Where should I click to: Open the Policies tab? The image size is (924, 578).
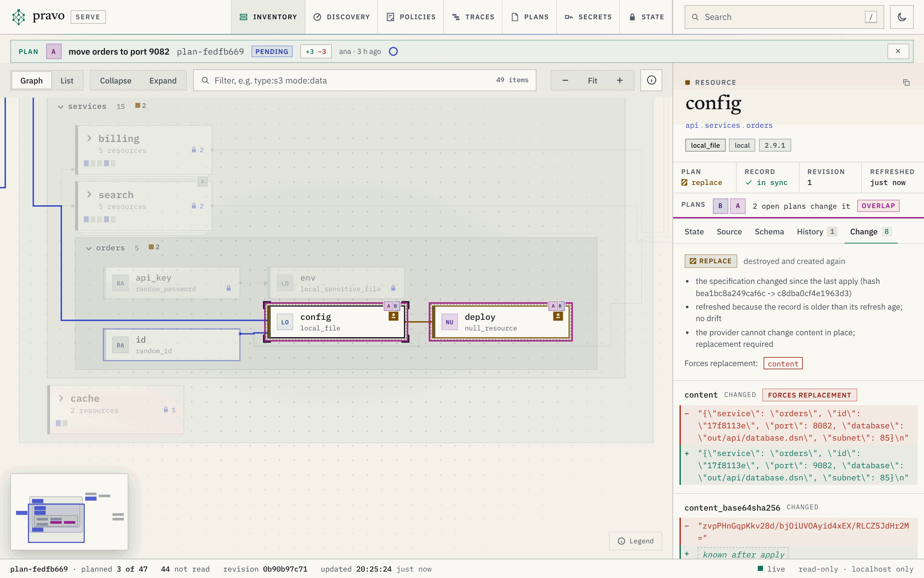pyautogui.click(x=411, y=17)
